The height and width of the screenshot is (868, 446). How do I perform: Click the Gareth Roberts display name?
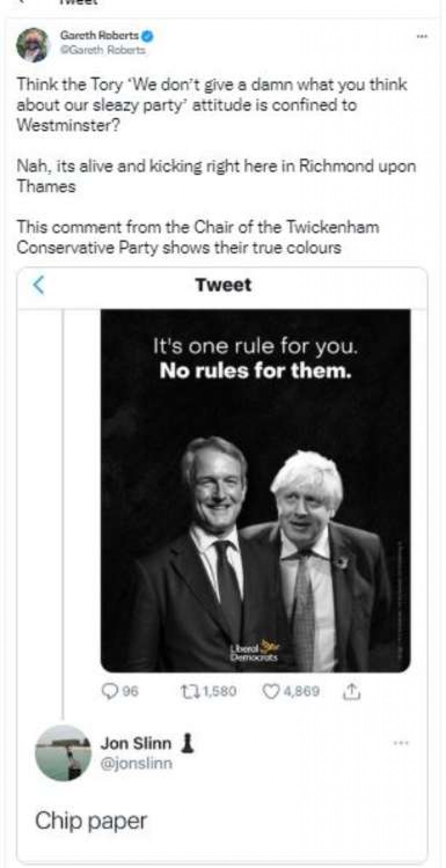pos(100,35)
